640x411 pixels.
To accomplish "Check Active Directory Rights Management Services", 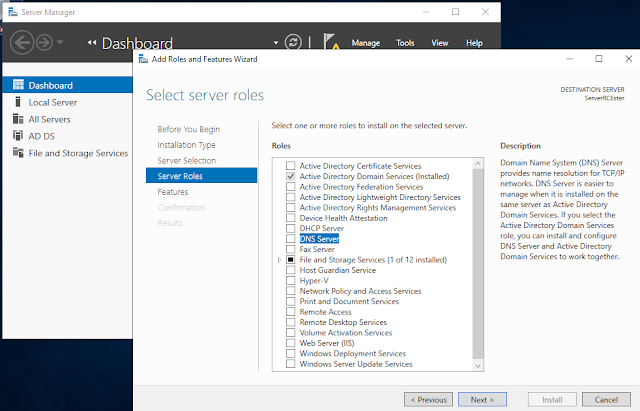I will [291, 207].
